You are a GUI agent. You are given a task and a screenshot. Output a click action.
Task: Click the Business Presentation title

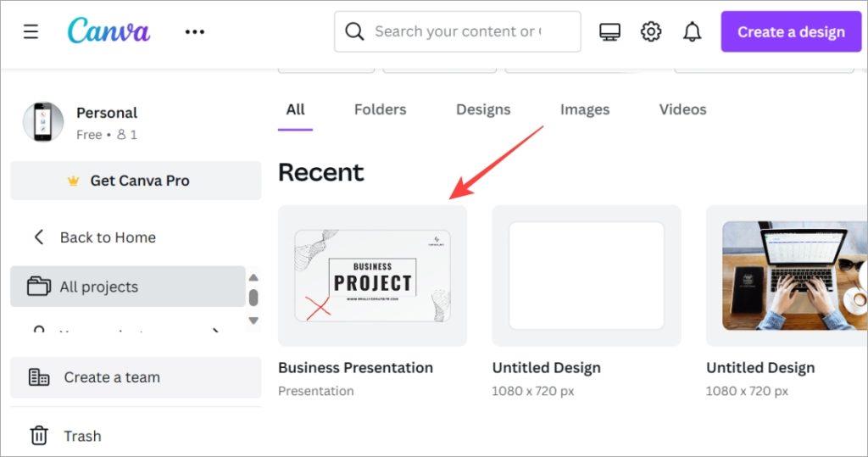coord(355,368)
